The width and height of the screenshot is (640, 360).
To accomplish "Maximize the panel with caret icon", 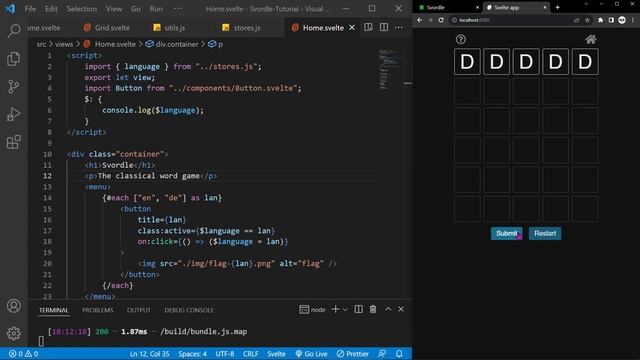I will (388, 309).
